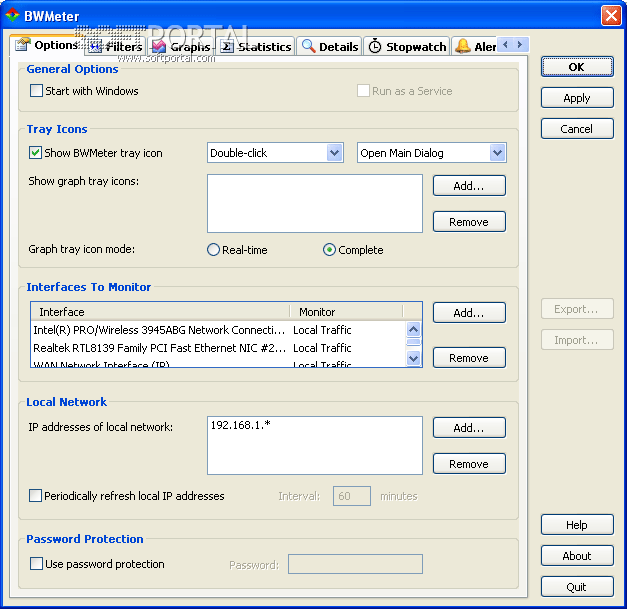This screenshot has height=609, width=627.
Task: Click the interface list scrollbar thumb
Action: 413,342
